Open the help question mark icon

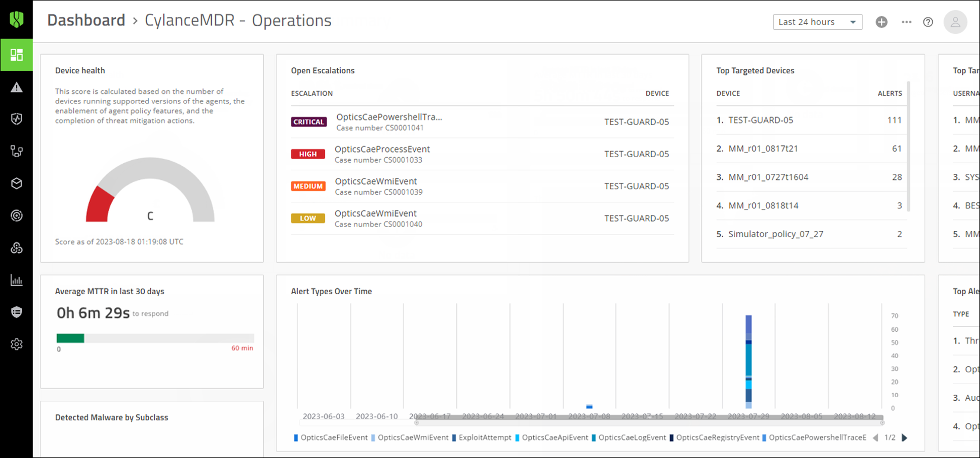(928, 22)
